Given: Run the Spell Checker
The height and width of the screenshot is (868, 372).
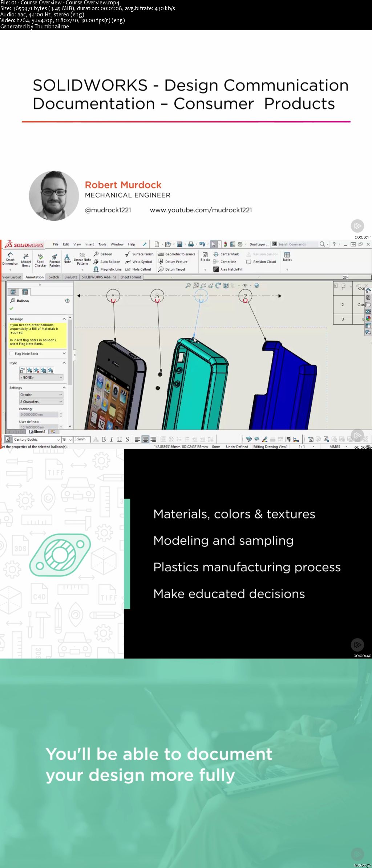Looking at the screenshot, I should (40, 260).
